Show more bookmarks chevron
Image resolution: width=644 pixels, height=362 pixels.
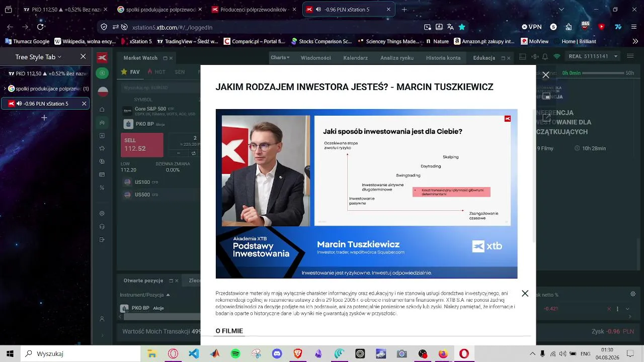click(635, 41)
